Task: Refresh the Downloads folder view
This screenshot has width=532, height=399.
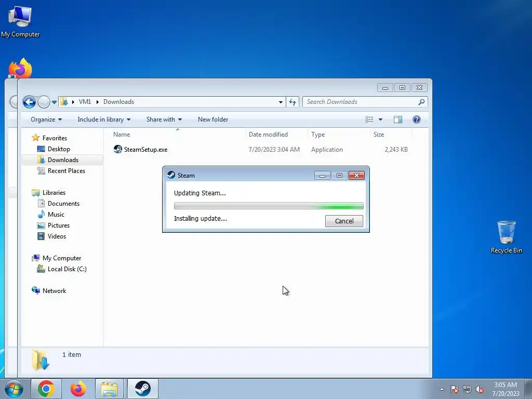Action: pos(292,102)
